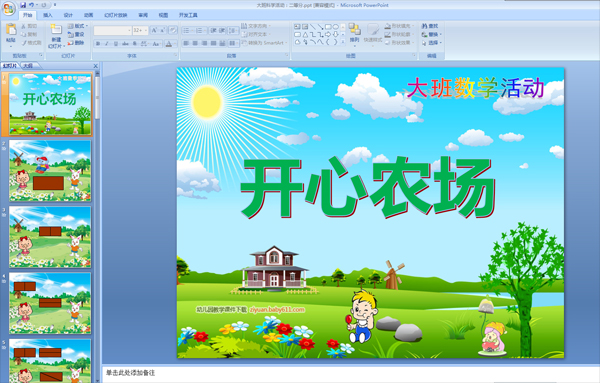This screenshot has height=383, width=600.
Task: Switch to the Developer (开发工具) tab
Action: click(x=188, y=15)
